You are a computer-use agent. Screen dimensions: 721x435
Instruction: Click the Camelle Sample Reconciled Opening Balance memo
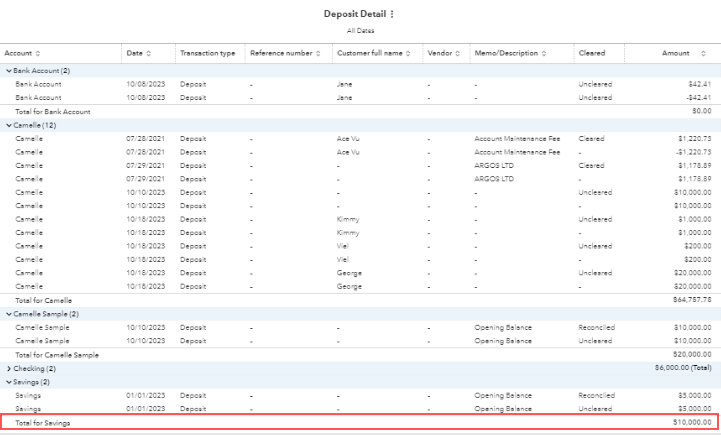click(x=503, y=327)
